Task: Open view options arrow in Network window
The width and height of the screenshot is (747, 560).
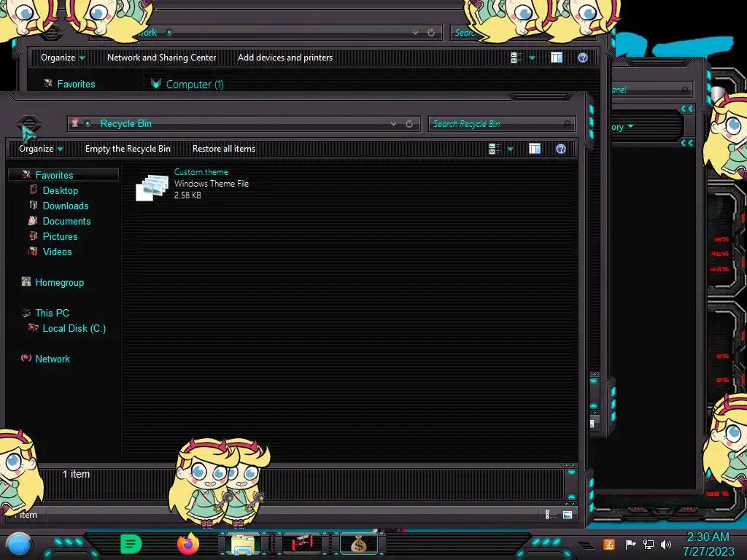Action: (532, 58)
